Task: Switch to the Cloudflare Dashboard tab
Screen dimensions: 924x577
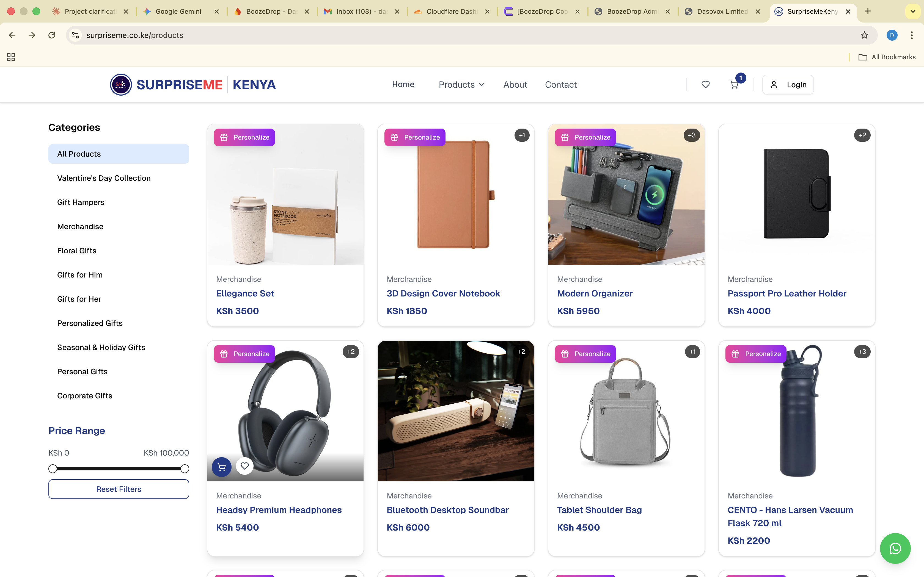Action: tap(451, 12)
